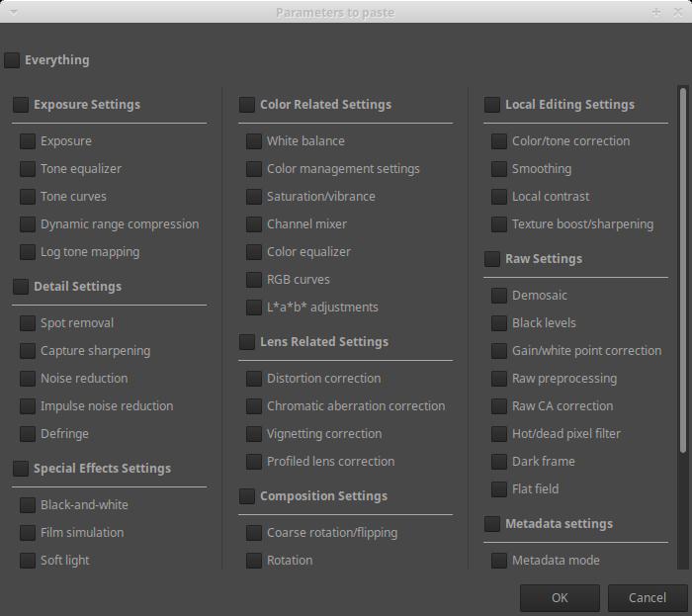
Task: Tick the Hot/dead pixel filter option
Action: tap(499, 434)
